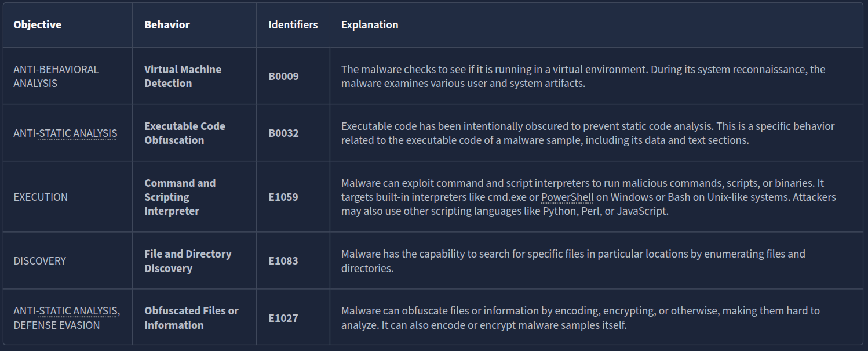Click the Behavior column header

click(167, 25)
